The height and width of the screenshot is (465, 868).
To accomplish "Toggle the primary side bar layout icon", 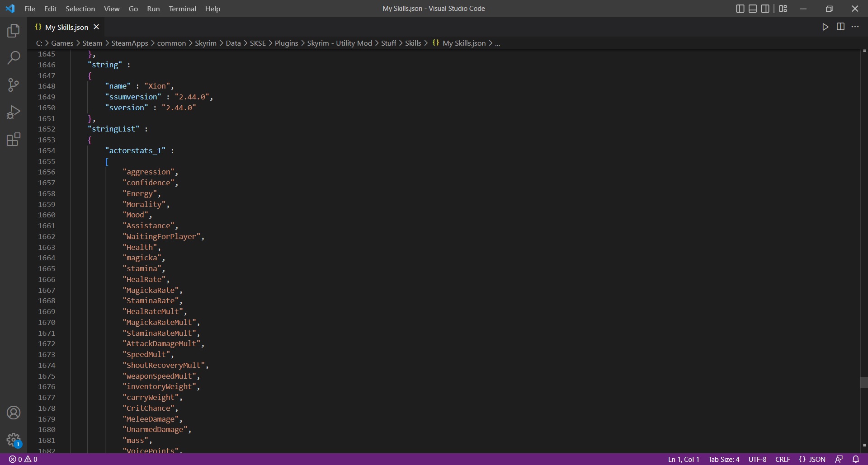I will 740,9.
